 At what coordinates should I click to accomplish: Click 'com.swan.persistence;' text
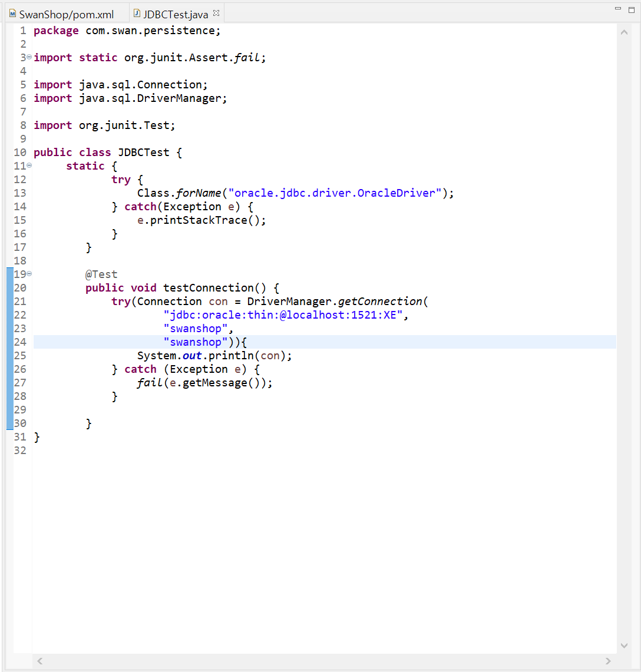pyautogui.click(x=153, y=31)
